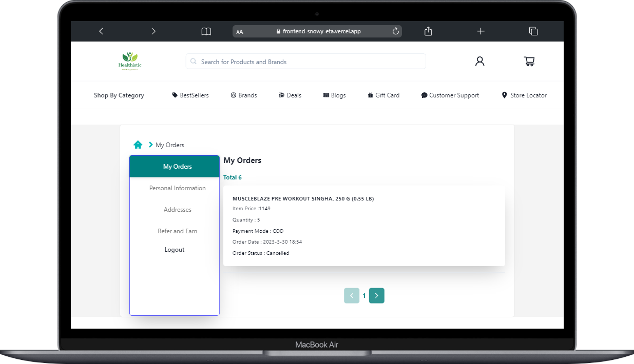Click the home icon in breadcrumb
The height and width of the screenshot is (364, 634).
click(138, 145)
